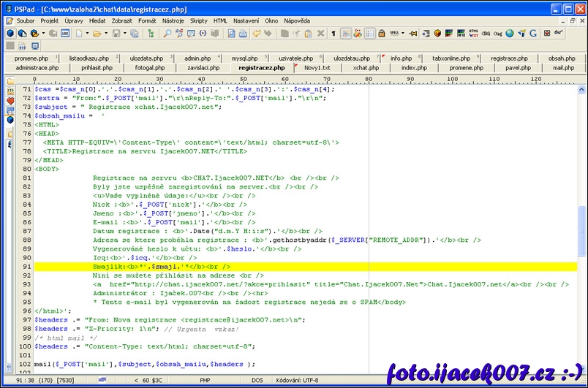
Task: Toggle the highlighted line-numbers toolbar button
Action: (x=370, y=34)
